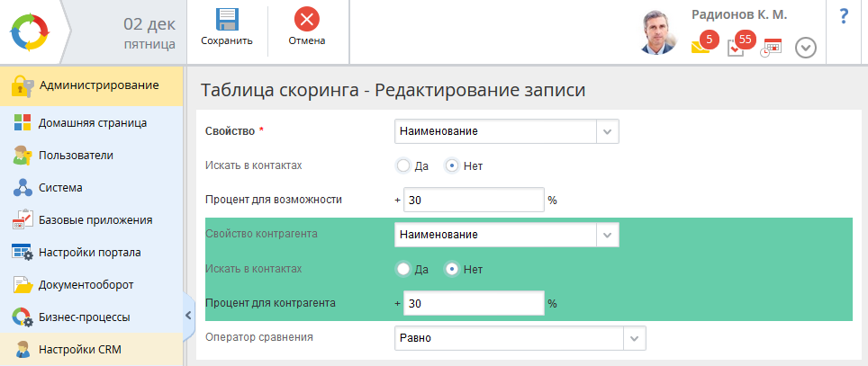This screenshot has height=366, width=868.
Task: Select 'Нет' for first Искать в контактах
Action: 452,165
